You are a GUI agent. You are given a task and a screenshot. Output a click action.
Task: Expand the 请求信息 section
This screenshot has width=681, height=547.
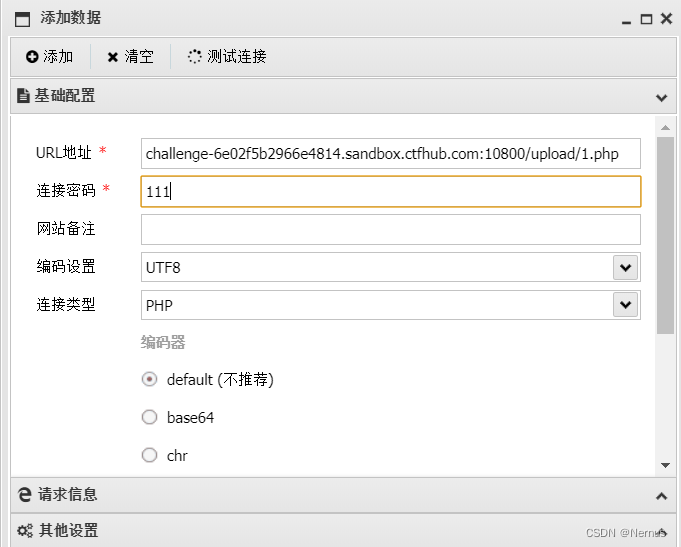pos(661,496)
